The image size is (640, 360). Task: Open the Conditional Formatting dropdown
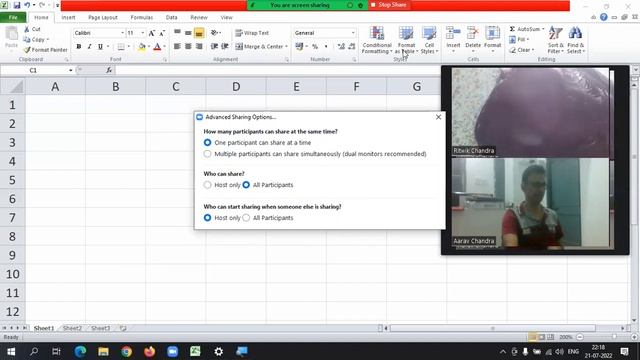pos(377,40)
